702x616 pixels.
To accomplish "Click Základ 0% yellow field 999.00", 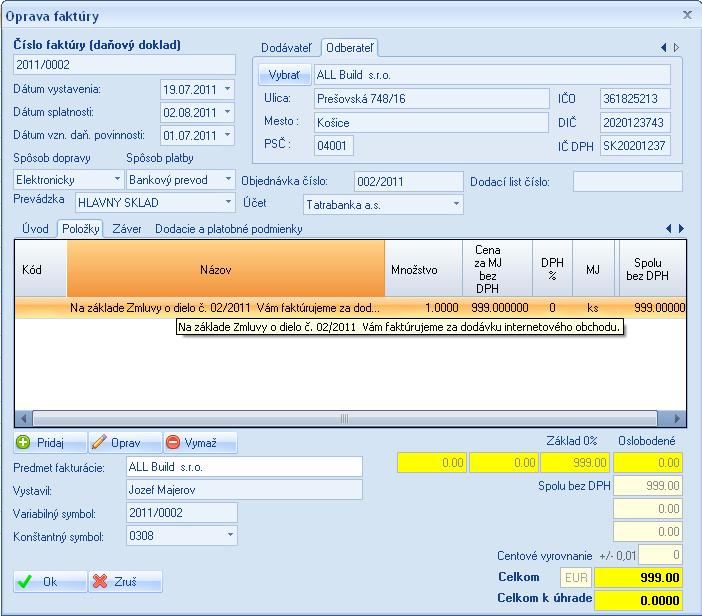I will (x=575, y=462).
